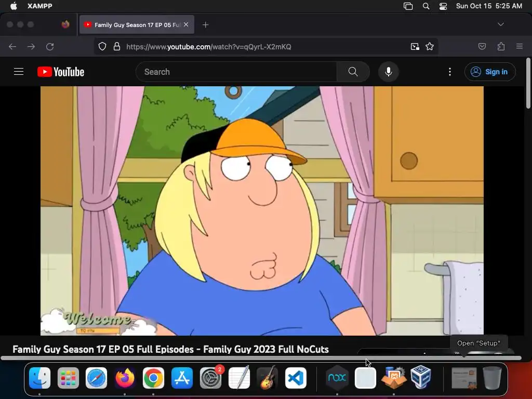The width and height of the screenshot is (532, 399).
Task: Go forward in browser history
Action: click(31, 46)
